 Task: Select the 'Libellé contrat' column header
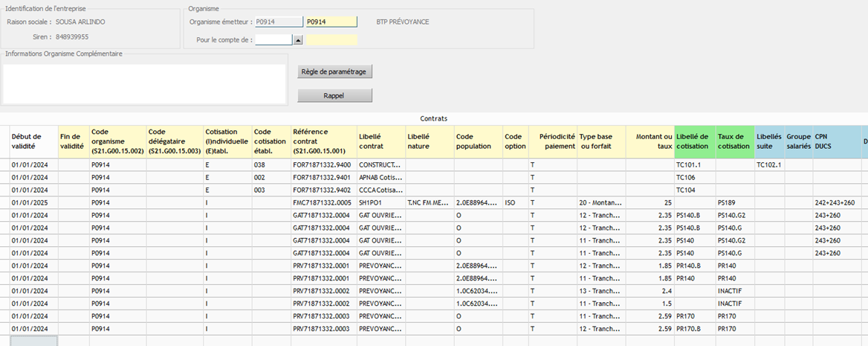click(380, 141)
